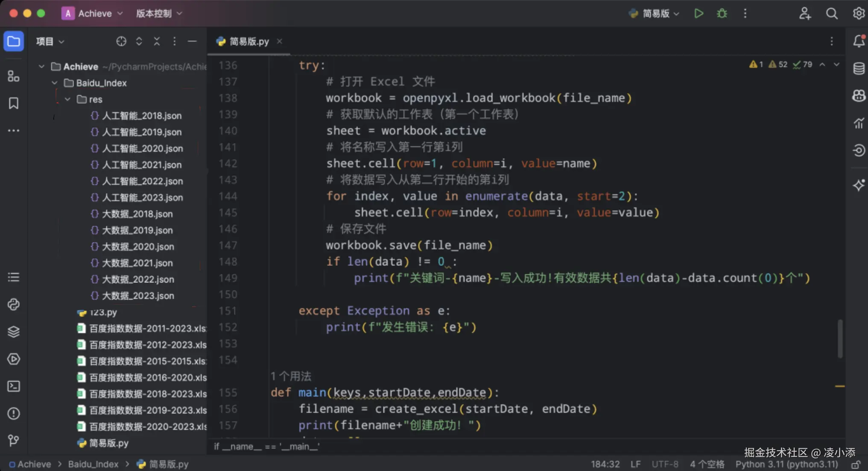Open the Bookmarks tool window
Image resolution: width=868 pixels, height=471 pixels.
click(14, 103)
